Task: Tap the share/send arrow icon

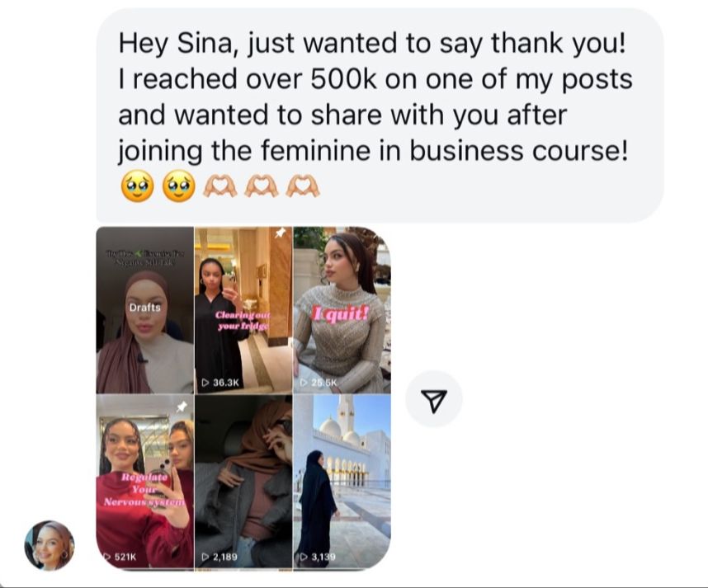Action: [x=434, y=399]
